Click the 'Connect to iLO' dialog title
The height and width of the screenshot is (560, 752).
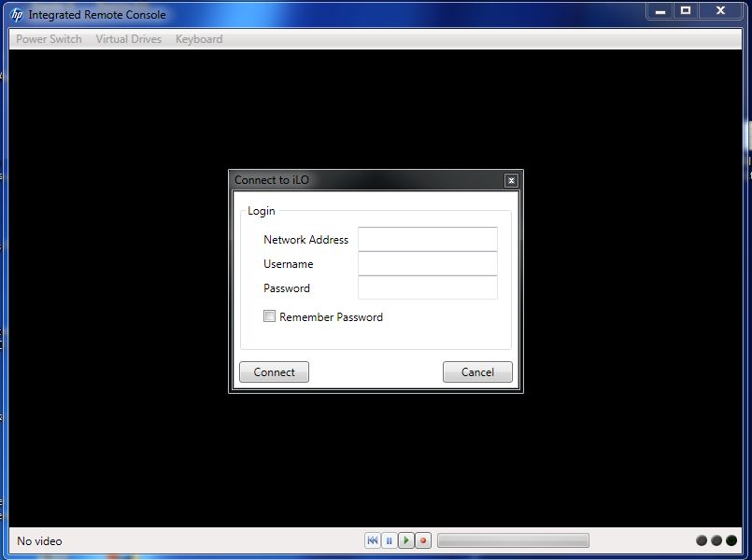click(x=272, y=180)
